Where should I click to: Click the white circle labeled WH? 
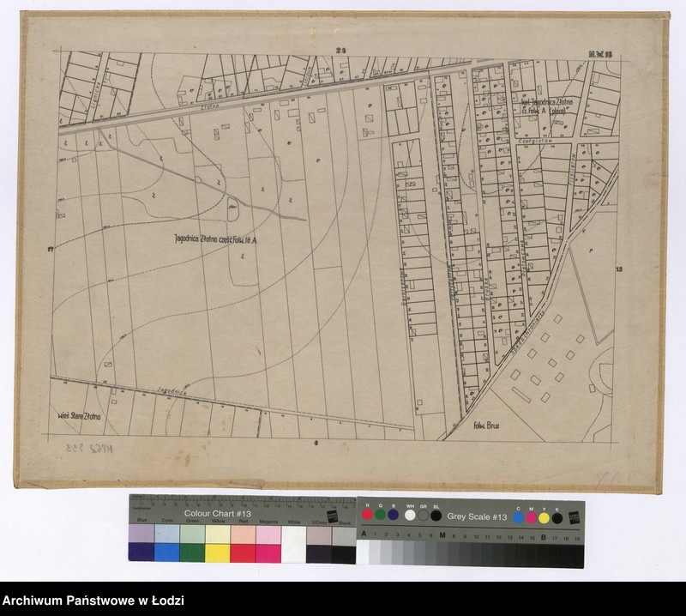tap(409, 515)
